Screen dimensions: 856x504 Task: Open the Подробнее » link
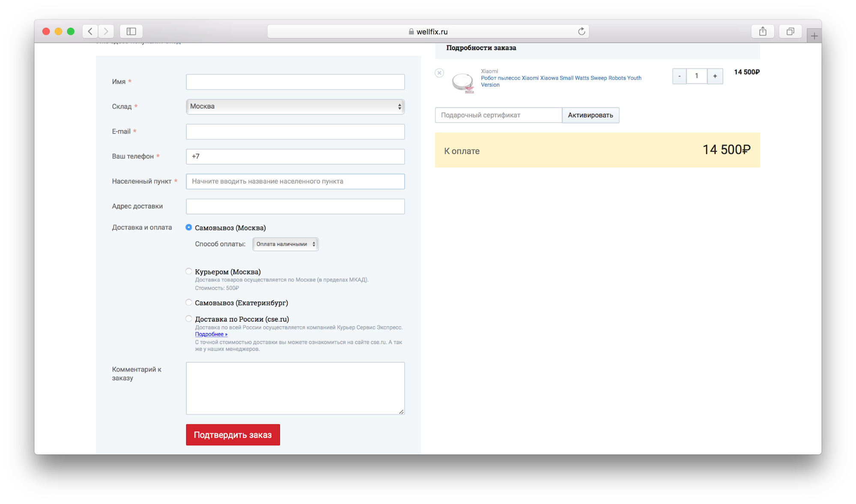211,334
